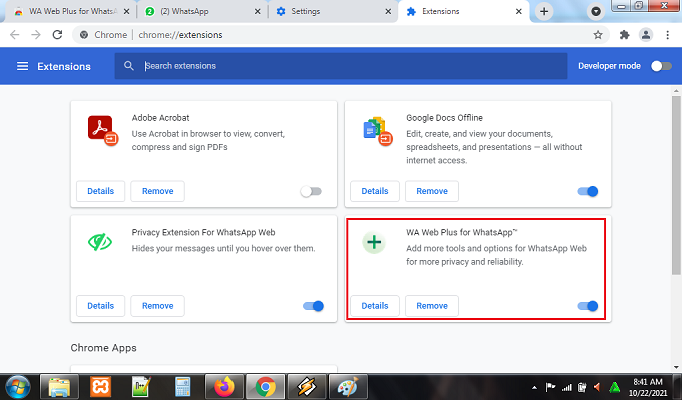Open the Windows Start button
The height and width of the screenshot is (400, 682).
[17, 387]
